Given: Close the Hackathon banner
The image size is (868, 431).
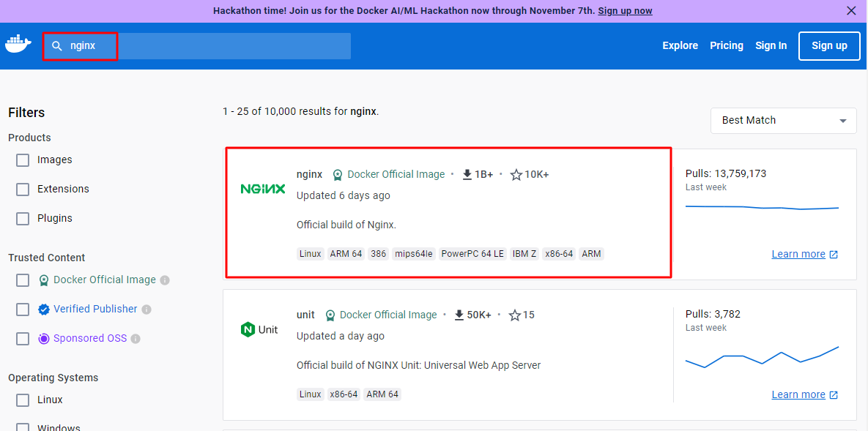Looking at the screenshot, I should pos(851,10).
